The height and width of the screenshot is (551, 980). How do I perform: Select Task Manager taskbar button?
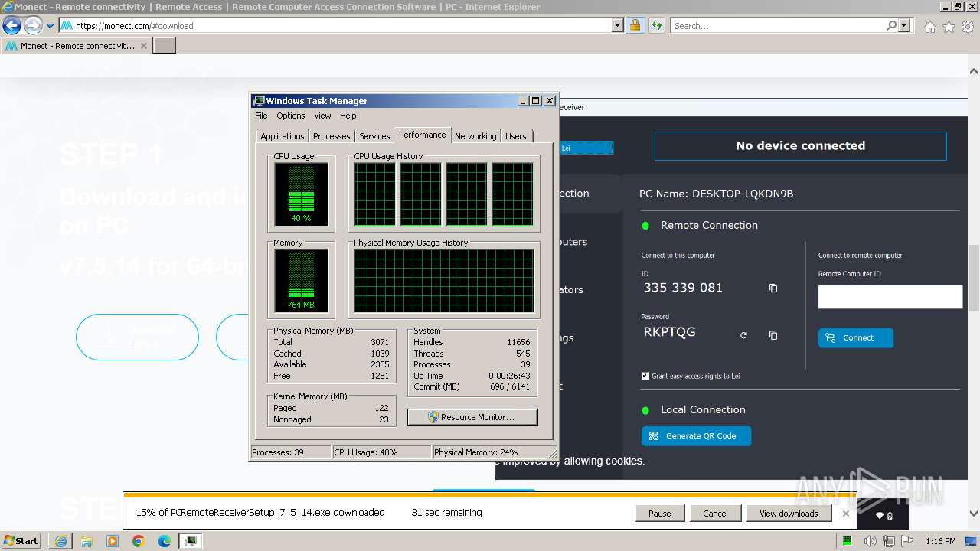[x=191, y=541]
